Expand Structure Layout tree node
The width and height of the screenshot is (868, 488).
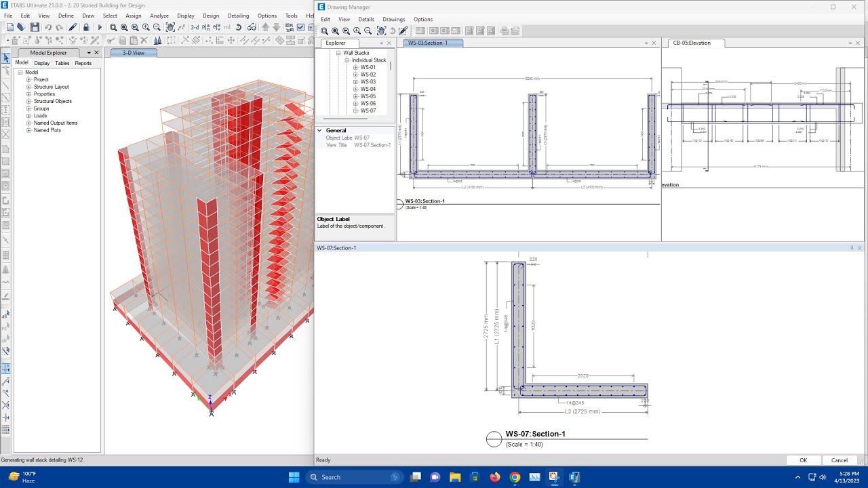pyautogui.click(x=29, y=87)
